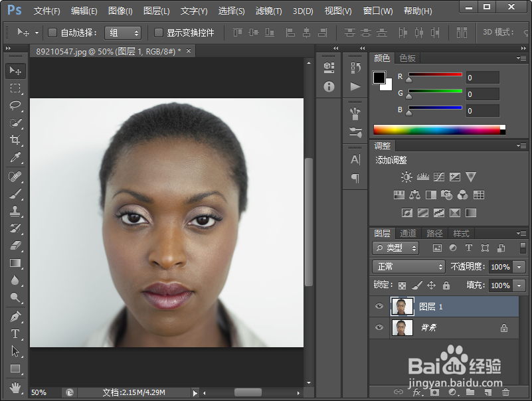
Task: Select the Clone Stamp tool
Action: 15,210
